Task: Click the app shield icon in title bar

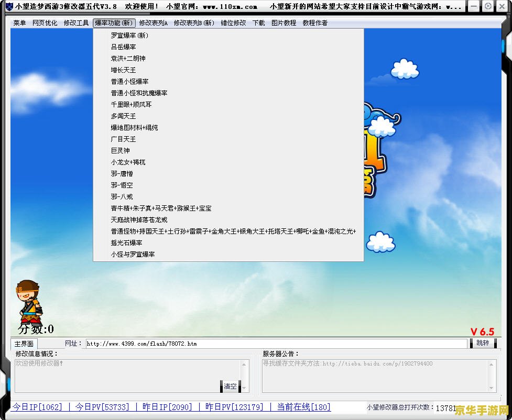Action: click(x=10, y=6)
